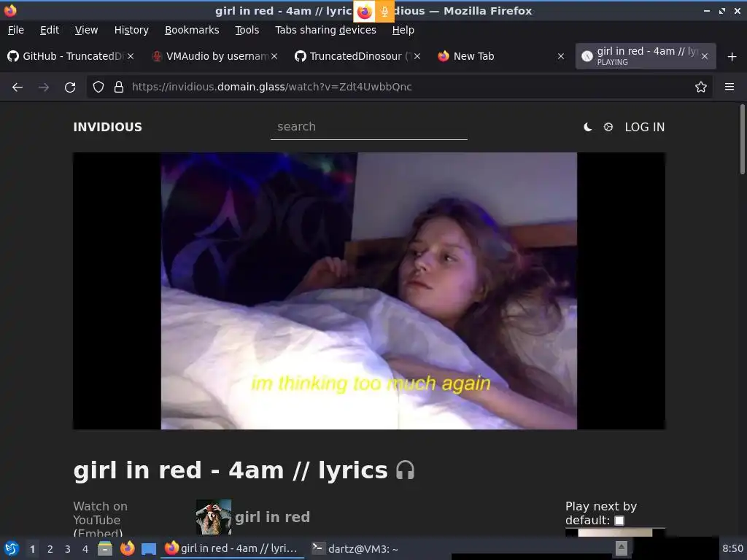Open the History menu
This screenshot has width=747, height=560.
(131, 30)
